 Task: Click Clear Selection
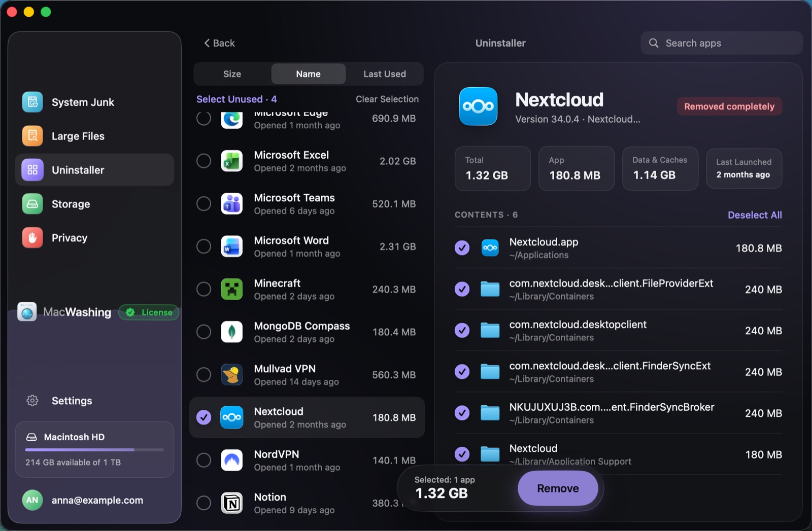point(387,99)
